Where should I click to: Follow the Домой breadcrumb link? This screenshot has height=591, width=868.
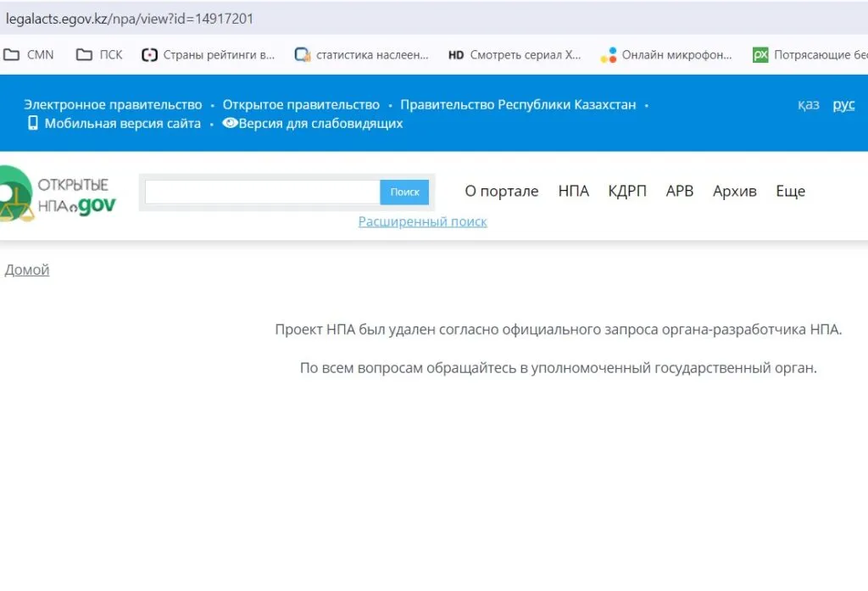(x=27, y=270)
